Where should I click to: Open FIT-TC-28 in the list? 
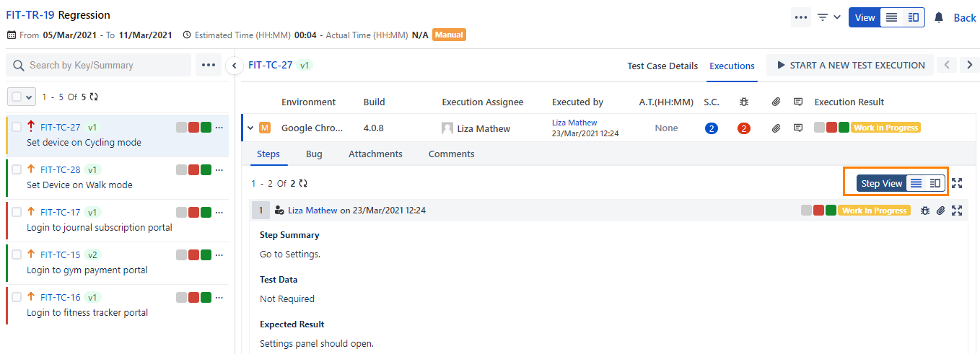pyautogui.click(x=61, y=170)
